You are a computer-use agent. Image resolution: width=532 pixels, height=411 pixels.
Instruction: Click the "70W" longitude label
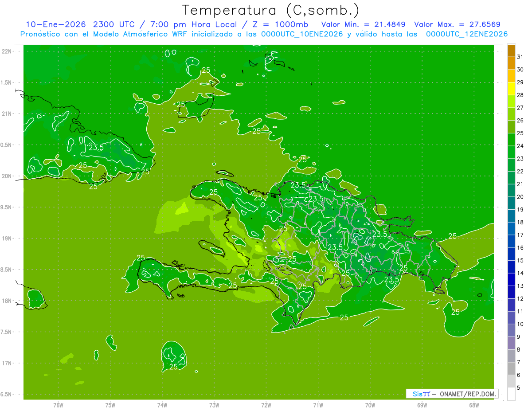(370, 405)
